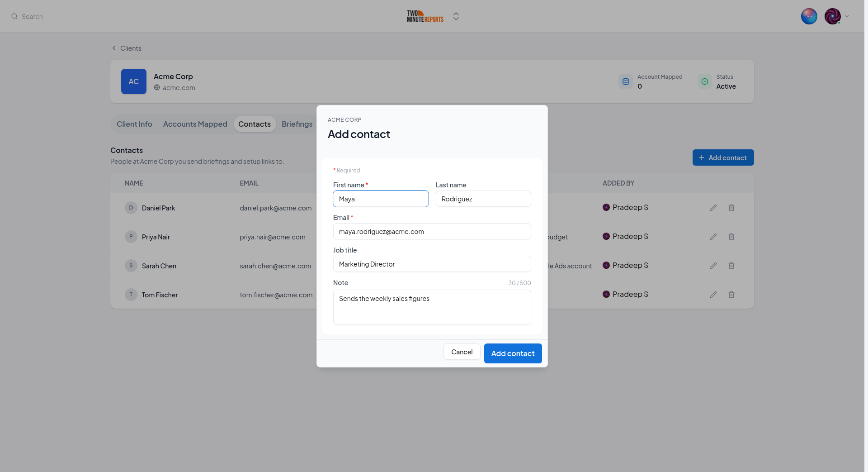Click the ADDED BY column header
This screenshot has width=868, height=472.
[x=618, y=183]
